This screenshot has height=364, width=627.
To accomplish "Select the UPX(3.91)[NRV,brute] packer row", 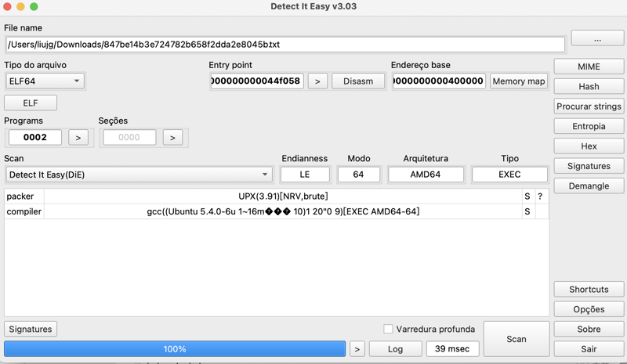I will (283, 196).
